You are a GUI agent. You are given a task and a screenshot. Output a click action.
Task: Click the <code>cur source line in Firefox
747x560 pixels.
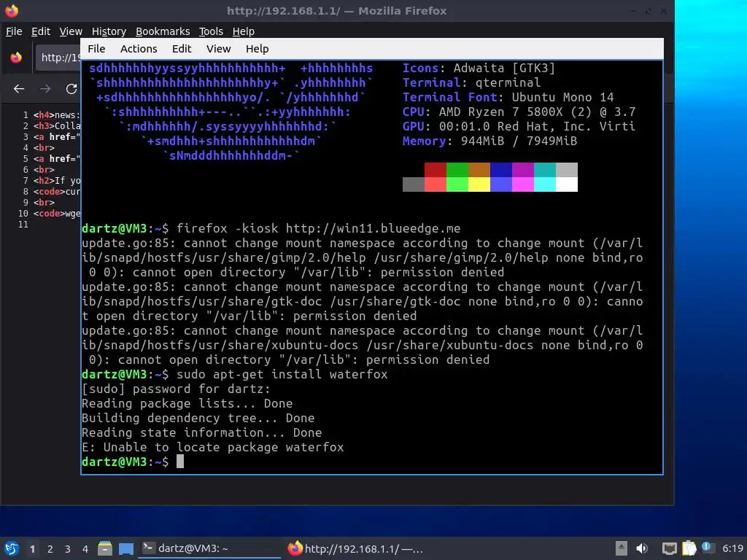[57, 192]
